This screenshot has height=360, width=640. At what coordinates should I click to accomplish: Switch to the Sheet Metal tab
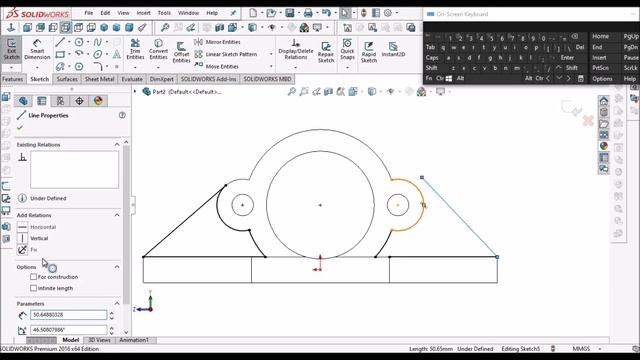[x=99, y=79]
